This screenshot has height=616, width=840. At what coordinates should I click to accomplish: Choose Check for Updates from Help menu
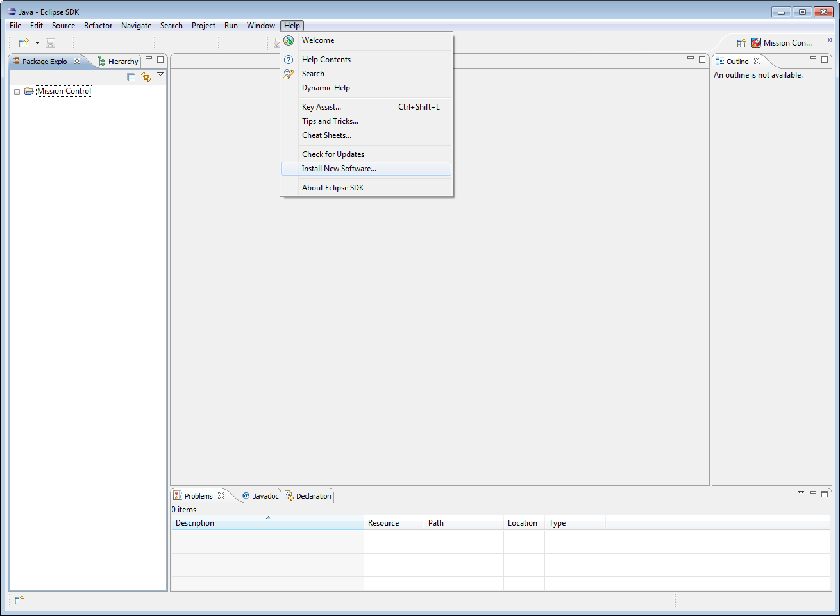(x=333, y=154)
